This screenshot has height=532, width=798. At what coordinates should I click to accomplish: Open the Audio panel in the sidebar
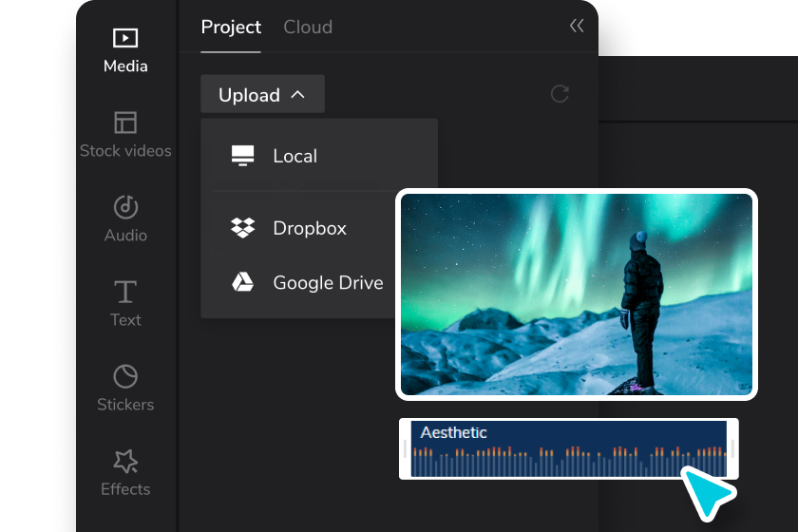(x=125, y=219)
